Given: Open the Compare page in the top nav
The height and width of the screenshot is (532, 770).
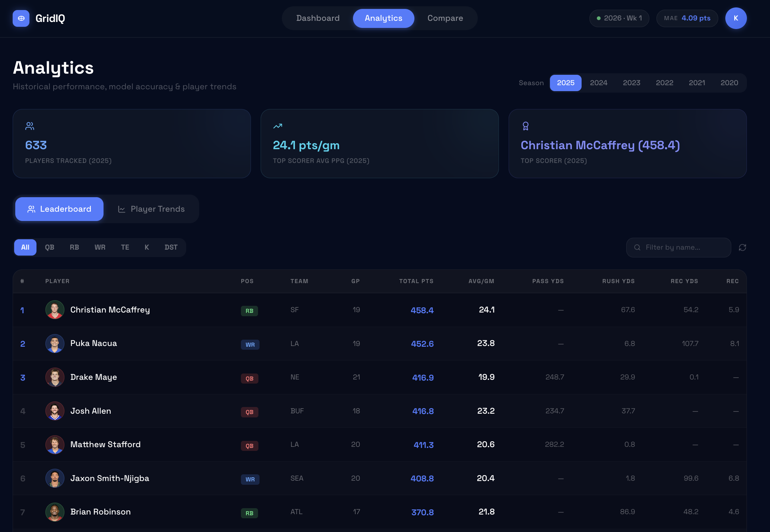Looking at the screenshot, I should click(x=445, y=18).
